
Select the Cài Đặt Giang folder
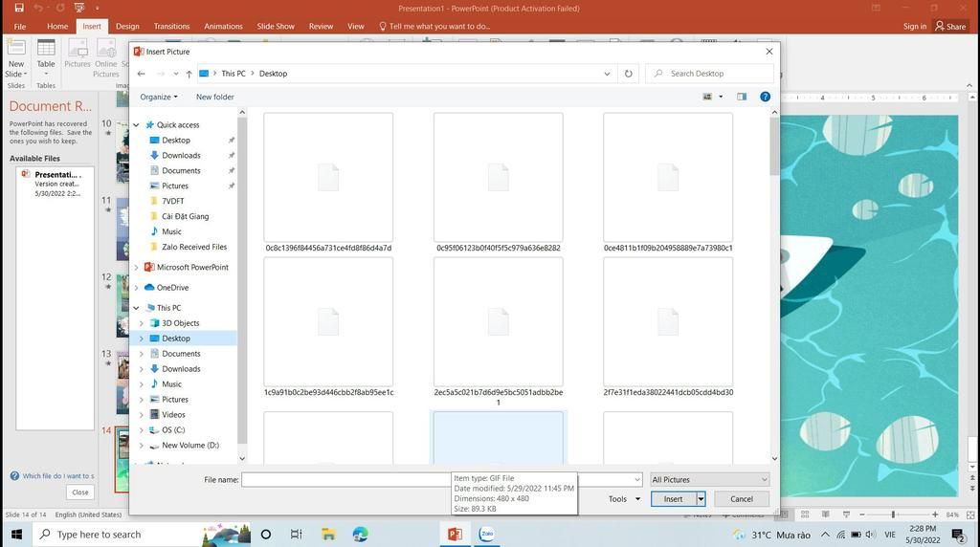(185, 217)
